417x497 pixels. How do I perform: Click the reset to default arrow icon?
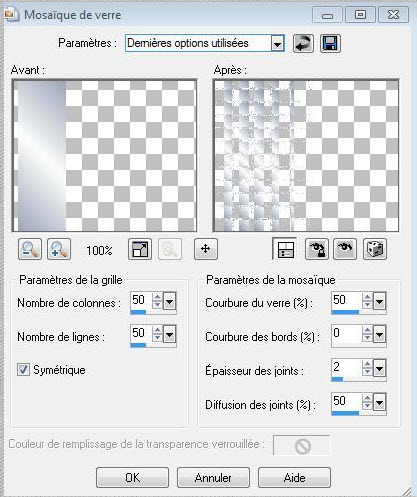click(303, 43)
